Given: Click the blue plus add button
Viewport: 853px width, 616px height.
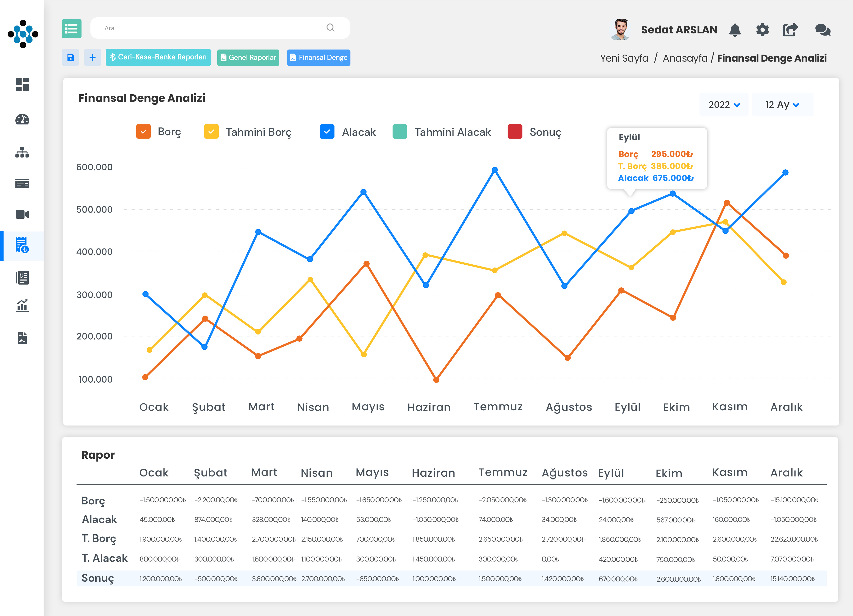Looking at the screenshot, I should pos(92,58).
